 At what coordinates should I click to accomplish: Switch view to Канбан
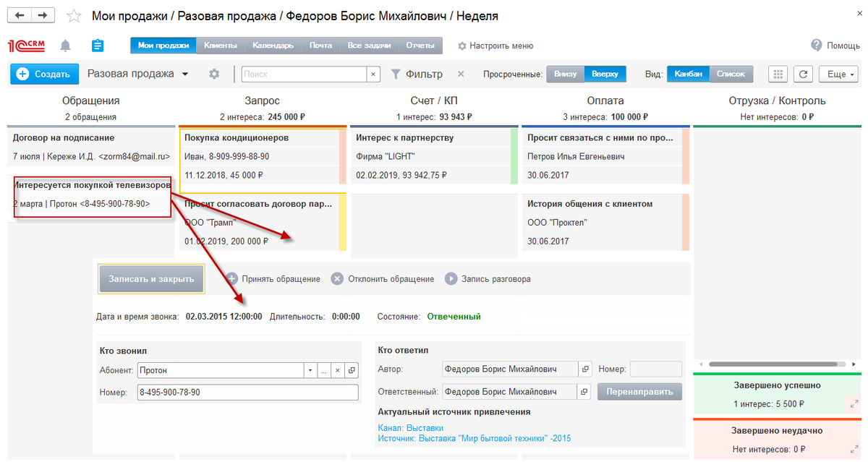688,74
